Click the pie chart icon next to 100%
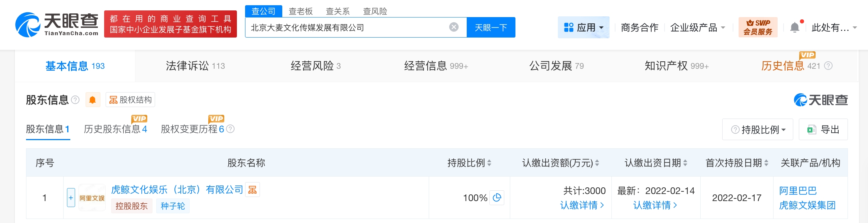This screenshot has width=868, height=223. coord(497,198)
